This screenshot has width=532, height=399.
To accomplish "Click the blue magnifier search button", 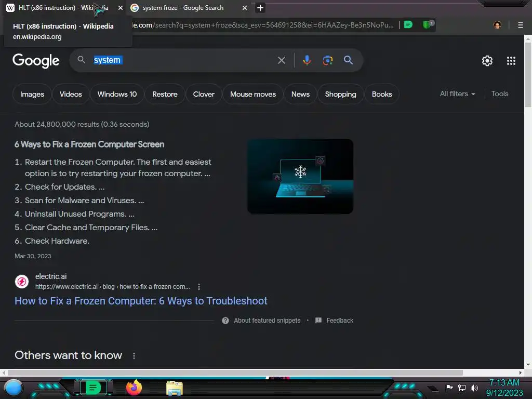I will pyautogui.click(x=348, y=60).
